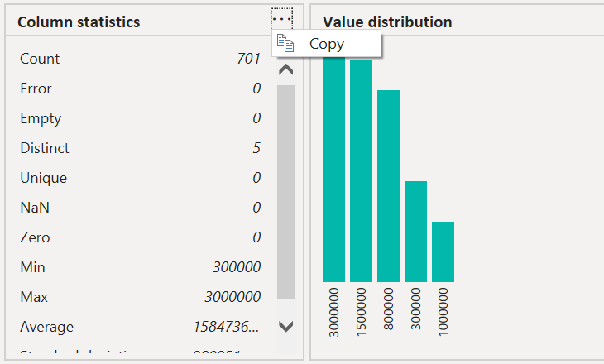
Task: Click the Column statistics panel title
Action: pos(79,22)
